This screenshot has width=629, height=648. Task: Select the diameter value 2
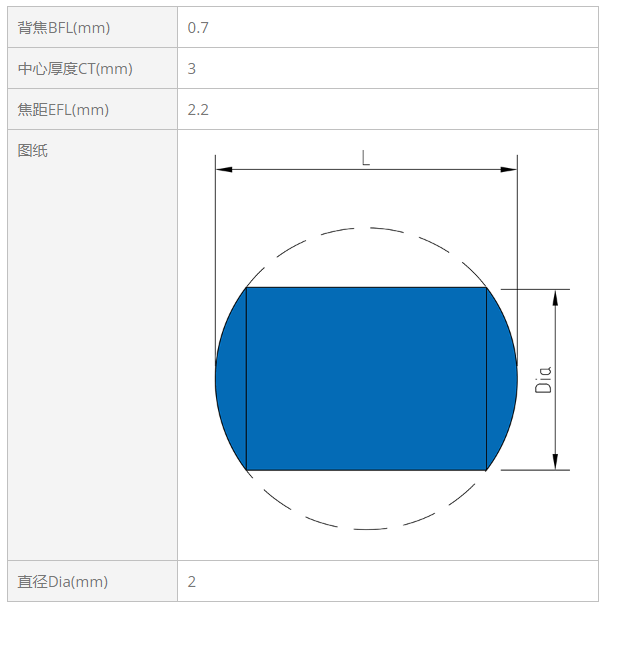point(191,582)
